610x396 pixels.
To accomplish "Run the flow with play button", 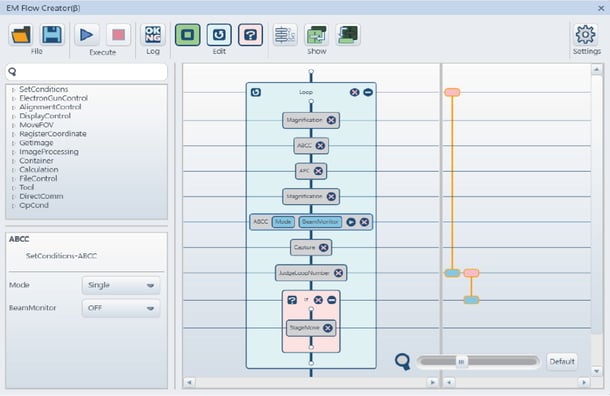I will pyautogui.click(x=86, y=35).
